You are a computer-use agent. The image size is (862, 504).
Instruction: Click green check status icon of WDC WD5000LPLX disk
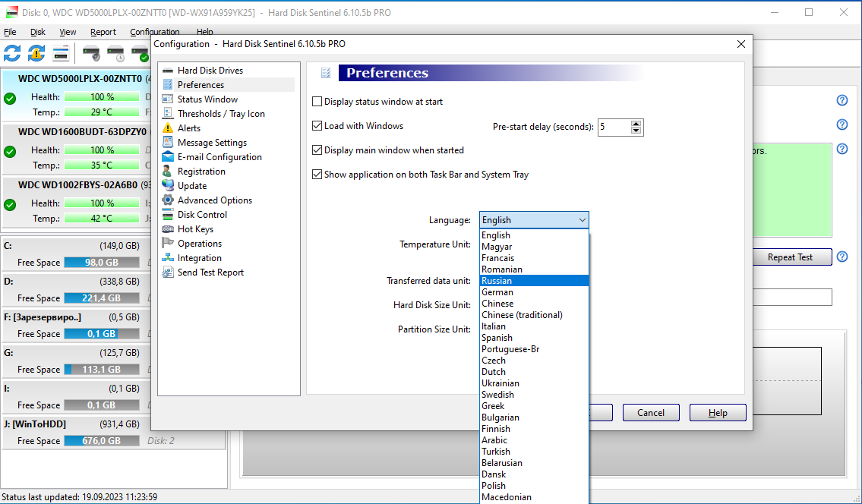tap(10, 99)
